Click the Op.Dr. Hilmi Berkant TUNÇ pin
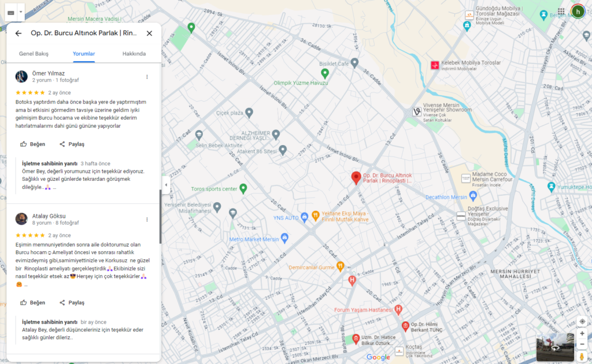This screenshot has width=592, height=364. point(405,326)
